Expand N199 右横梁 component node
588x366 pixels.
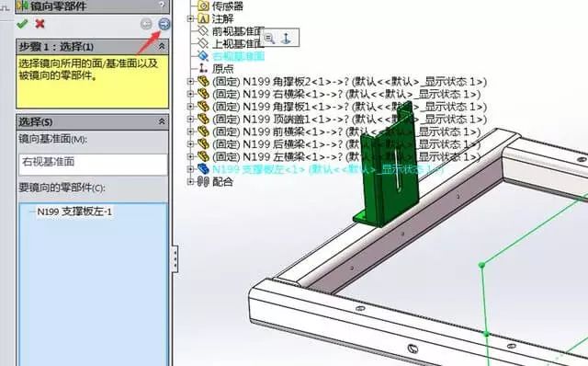190,94
